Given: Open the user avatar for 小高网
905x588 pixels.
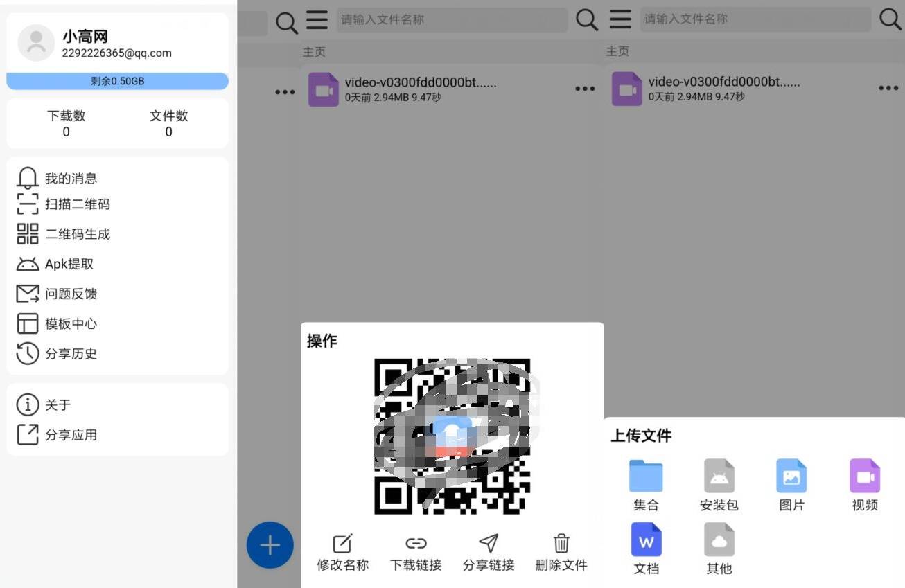Looking at the screenshot, I should 36,43.
